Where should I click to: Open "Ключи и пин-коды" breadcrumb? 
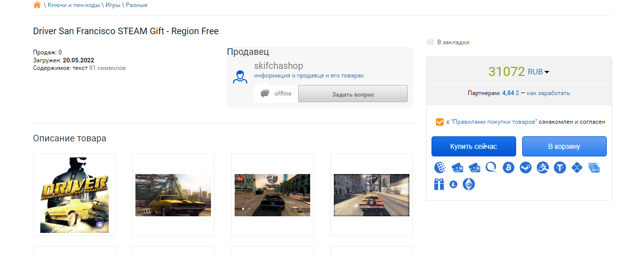[x=74, y=5]
